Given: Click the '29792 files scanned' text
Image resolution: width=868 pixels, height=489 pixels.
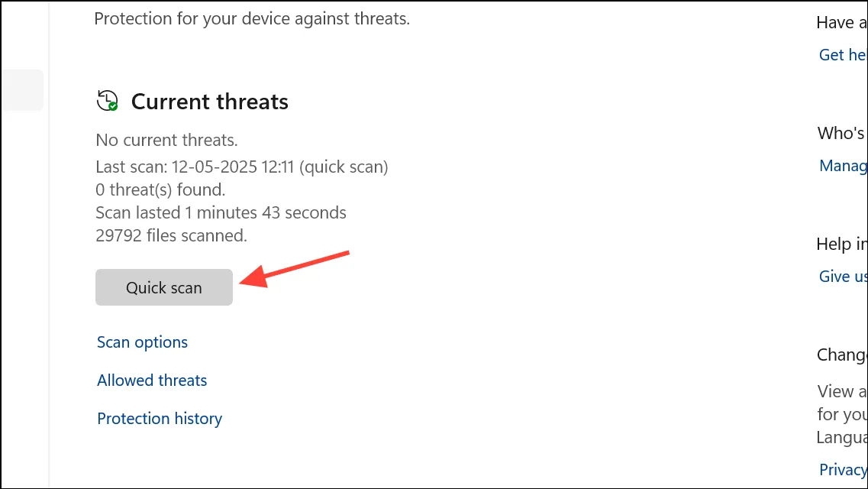Looking at the screenshot, I should point(171,235).
